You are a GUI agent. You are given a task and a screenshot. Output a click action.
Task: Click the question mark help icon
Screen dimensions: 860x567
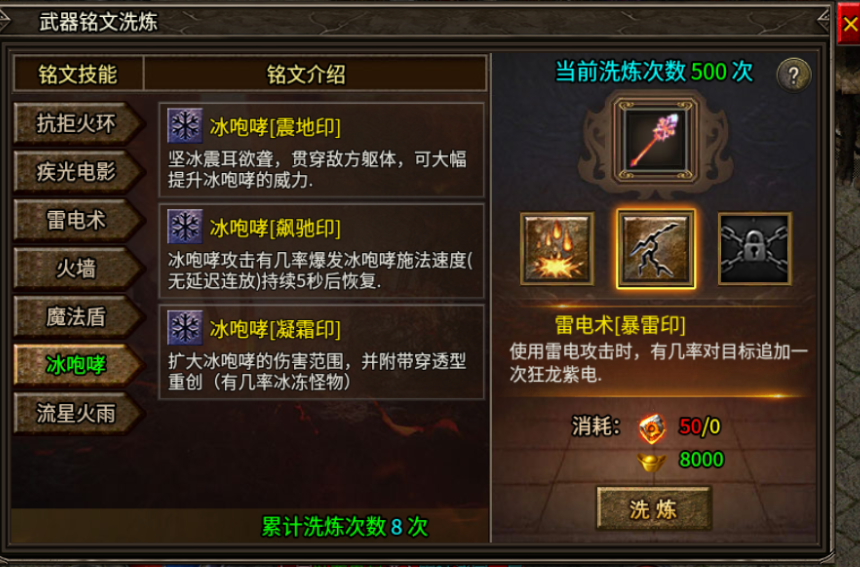[793, 75]
